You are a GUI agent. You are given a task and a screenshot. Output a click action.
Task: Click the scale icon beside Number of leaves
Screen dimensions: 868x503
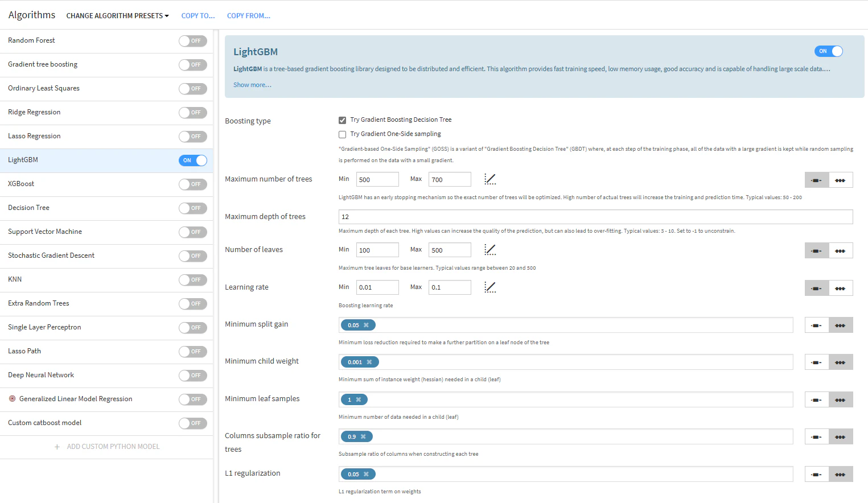[490, 250]
